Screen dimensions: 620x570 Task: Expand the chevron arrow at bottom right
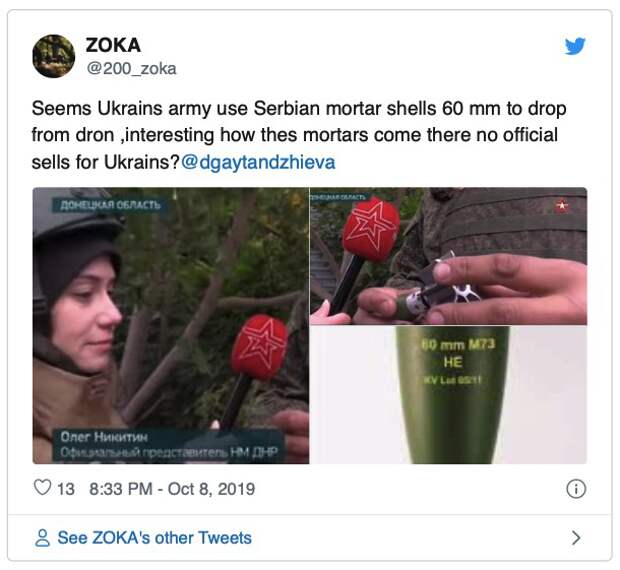(577, 538)
